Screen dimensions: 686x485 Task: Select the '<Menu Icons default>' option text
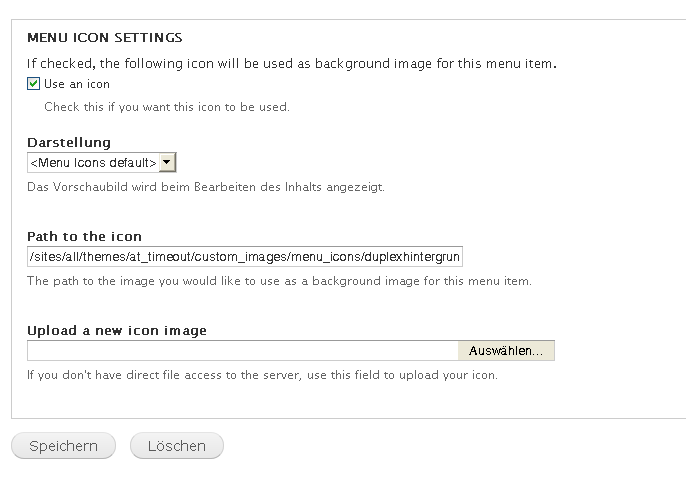click(93, 162)
